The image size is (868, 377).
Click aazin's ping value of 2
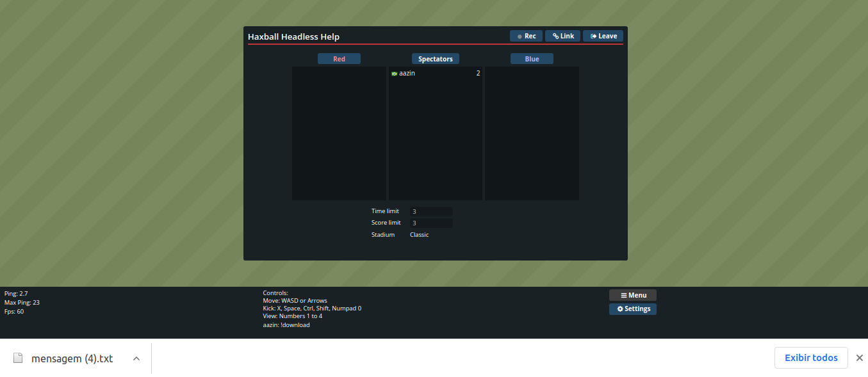[x=477, y=73]
